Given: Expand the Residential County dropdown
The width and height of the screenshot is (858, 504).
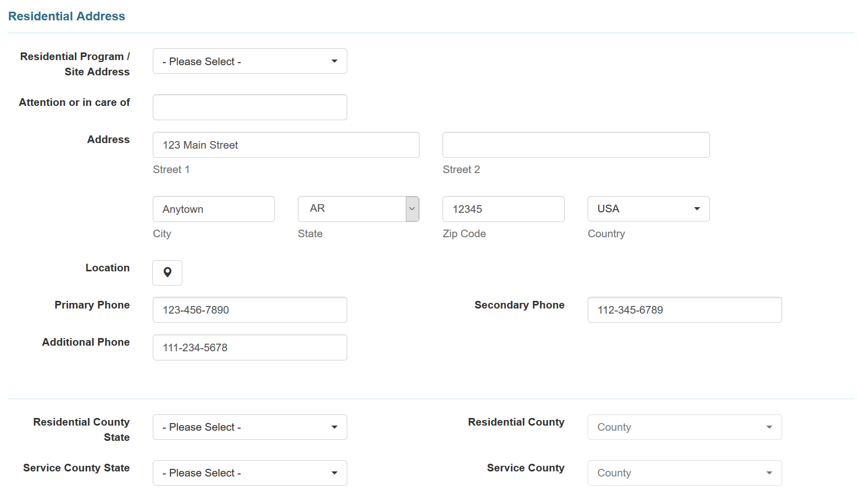Looking at the screenshot, I should point(684,427).
